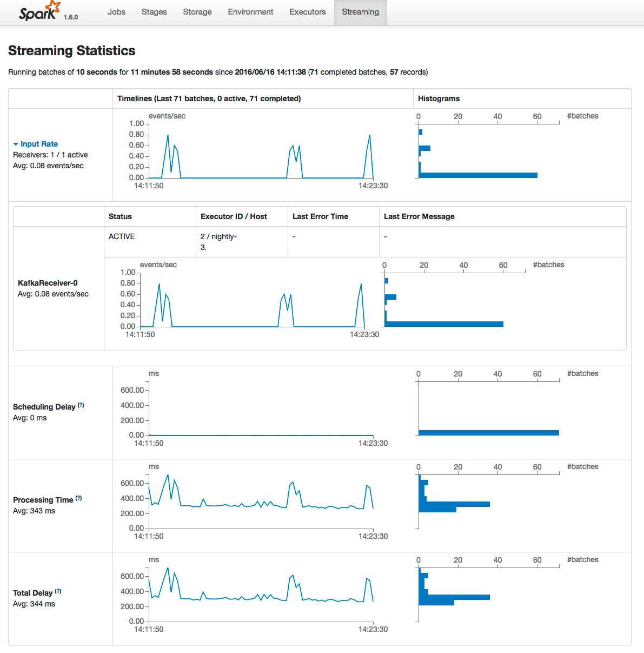Click the first peak in KafkaReceiver-0 timeline
The image size is (644, 653).
coord(159,285)
